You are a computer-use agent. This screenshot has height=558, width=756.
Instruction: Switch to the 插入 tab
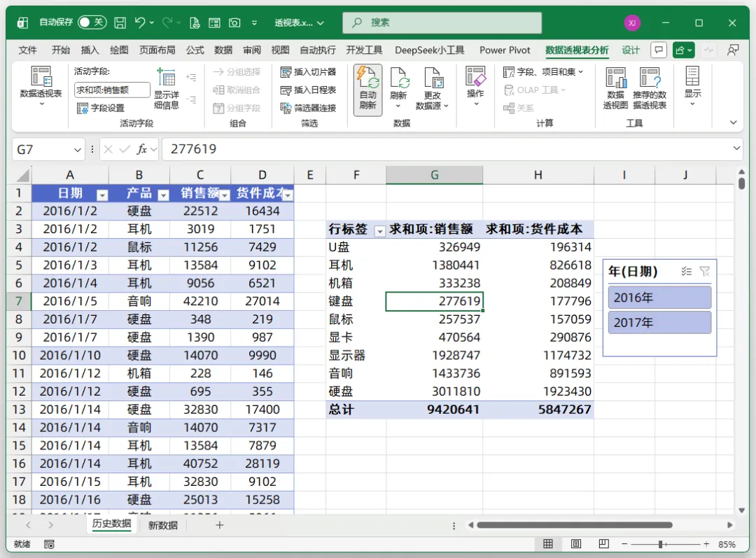[x=90, y=50]
